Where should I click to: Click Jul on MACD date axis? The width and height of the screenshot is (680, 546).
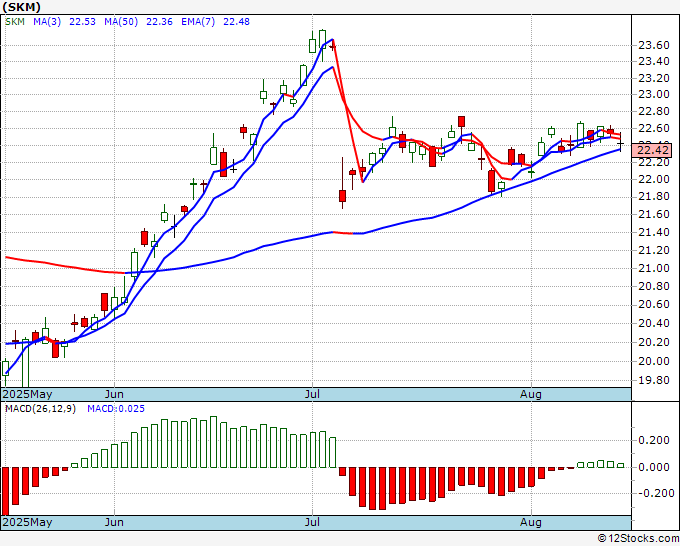[x=312, y=522]
